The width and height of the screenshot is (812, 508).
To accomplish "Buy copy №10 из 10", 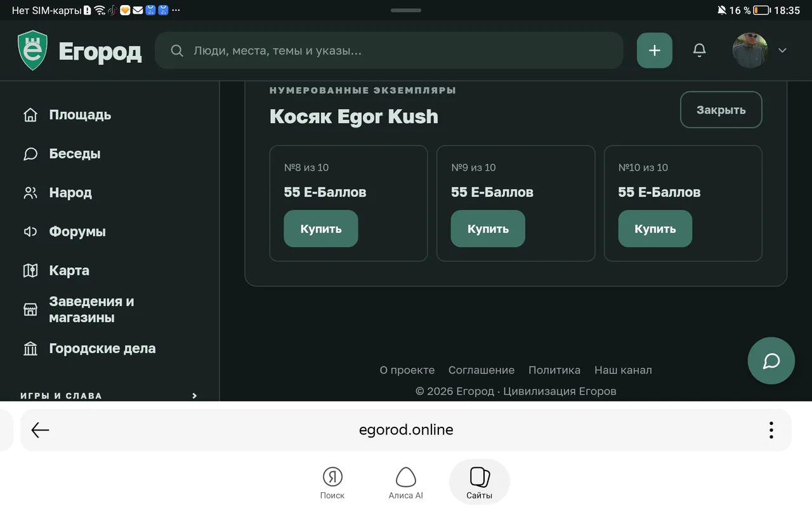I will coord(655,229).
